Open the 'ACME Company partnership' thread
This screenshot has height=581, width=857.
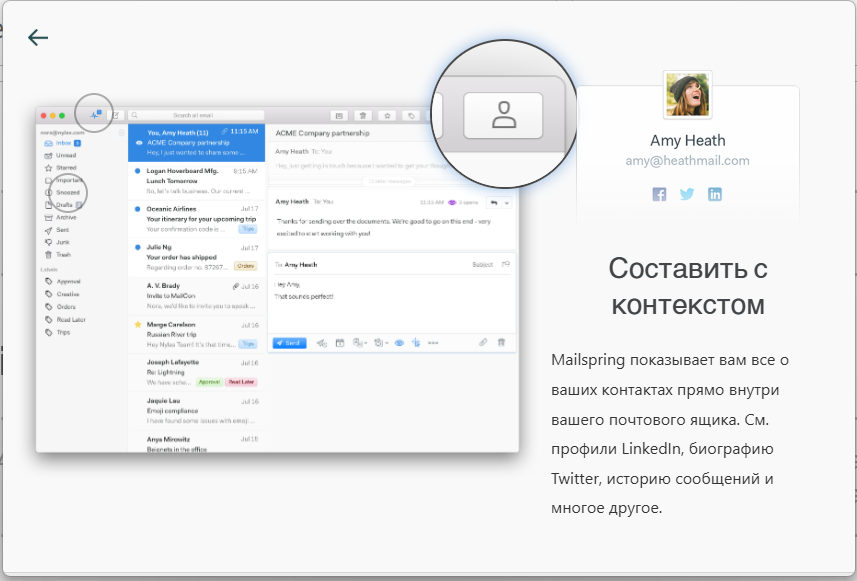pyautogui.click(x=196, y=143)
